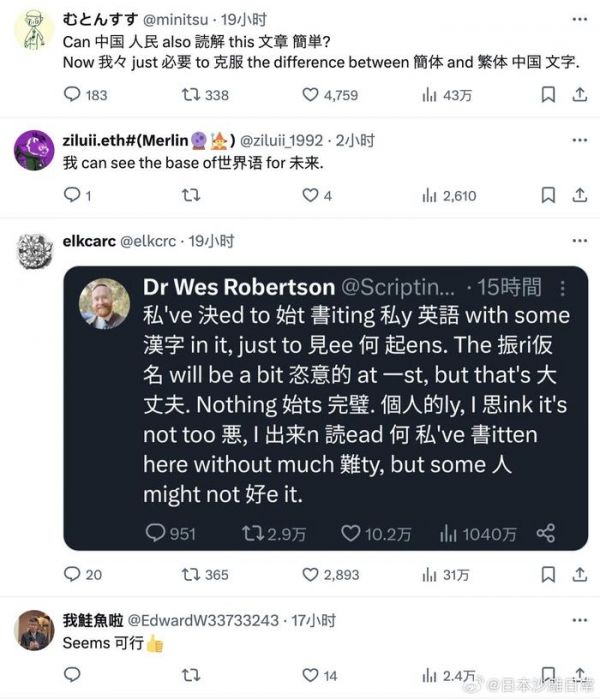Viewport: 600px width, 699px height.
Task: Share the @minitsu tweet
Action: click(579, 95)
